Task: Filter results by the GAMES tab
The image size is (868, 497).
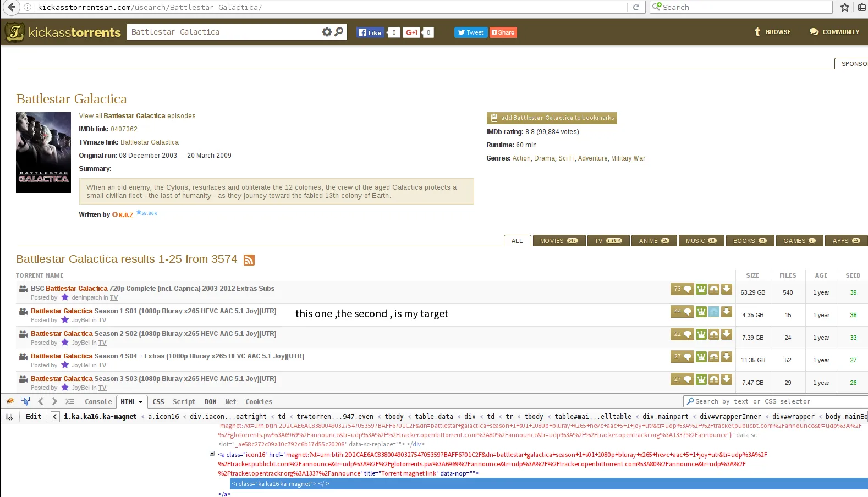Action: 799,241
